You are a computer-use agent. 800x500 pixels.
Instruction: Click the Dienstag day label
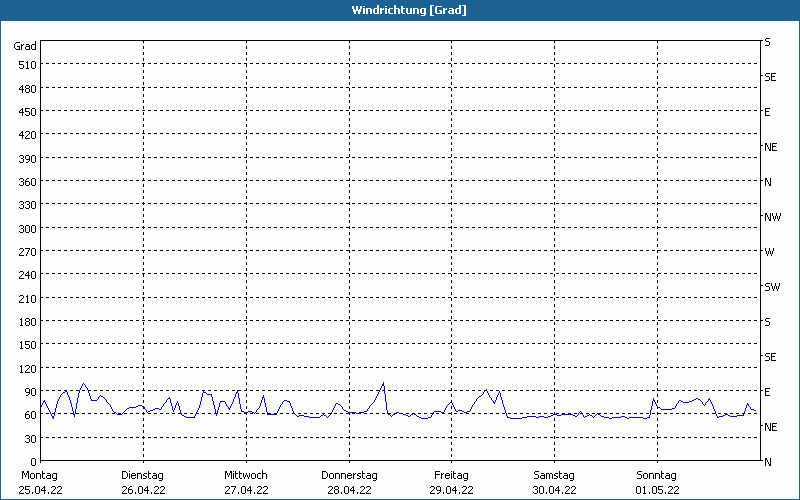coord(143,476)
